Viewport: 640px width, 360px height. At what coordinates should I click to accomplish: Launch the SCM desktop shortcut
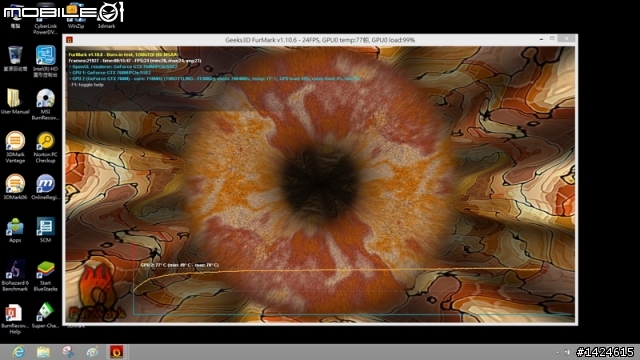click(45, 230)
